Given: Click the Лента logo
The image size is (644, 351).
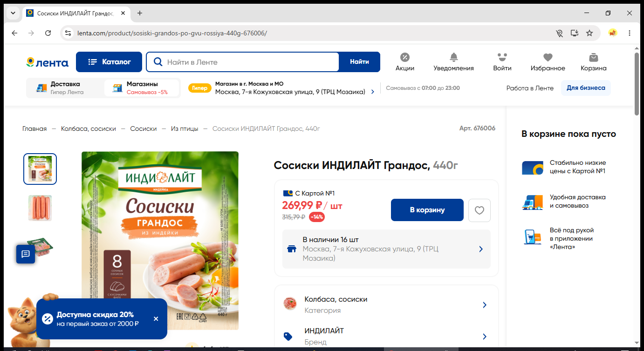Looking at the screenshot, I should pos(47,62).
